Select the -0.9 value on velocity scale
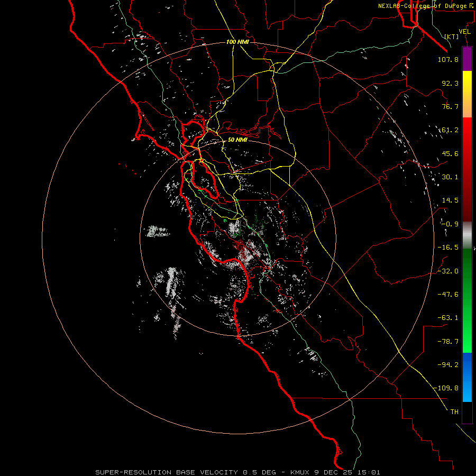Screen dimensions: 476x476 pyautogui.click(x=450, y=224)
